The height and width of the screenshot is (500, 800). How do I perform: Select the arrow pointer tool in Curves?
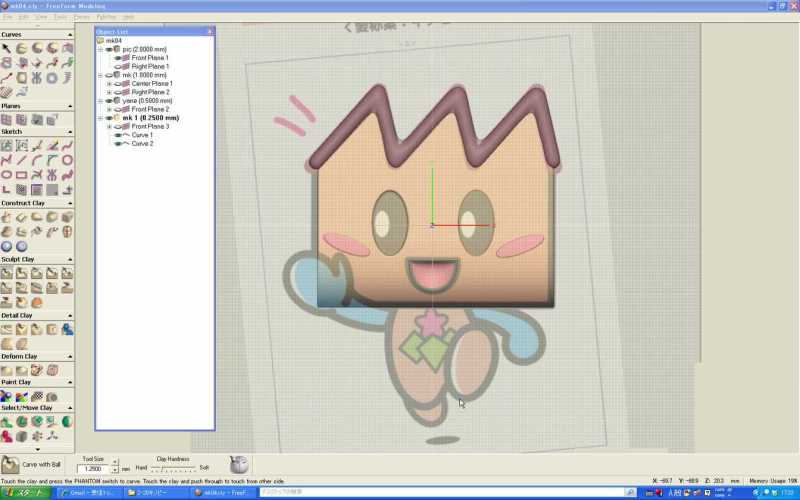(7, 48)
